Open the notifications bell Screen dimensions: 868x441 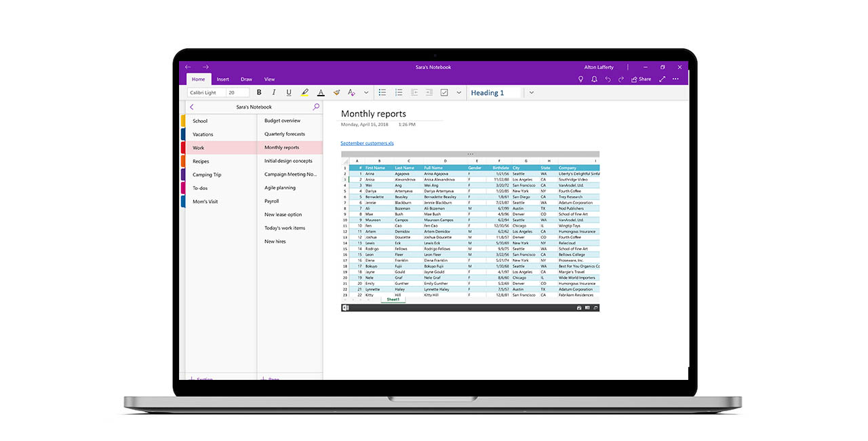(594, 79)
